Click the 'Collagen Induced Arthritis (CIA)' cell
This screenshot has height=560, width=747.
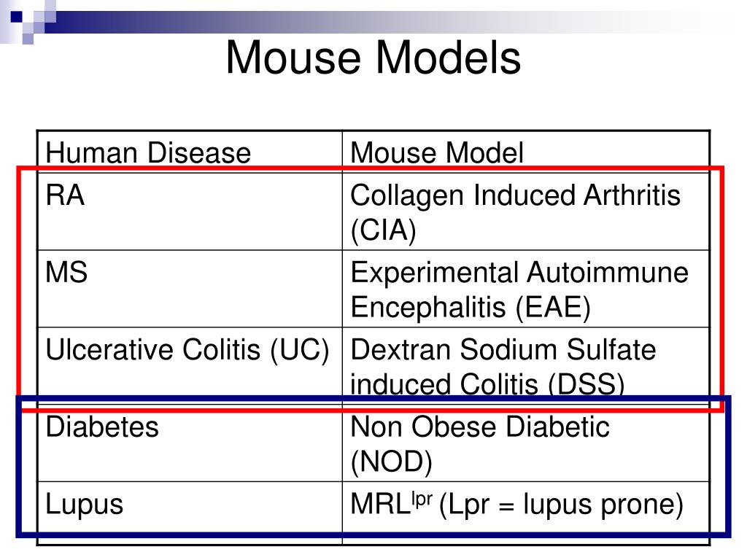click(x=526, y=211)
